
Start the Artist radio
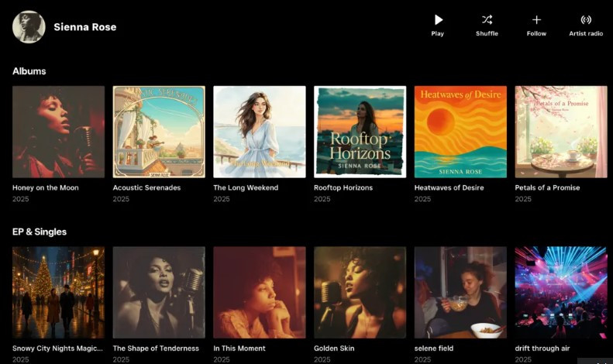tap(586, 20)
